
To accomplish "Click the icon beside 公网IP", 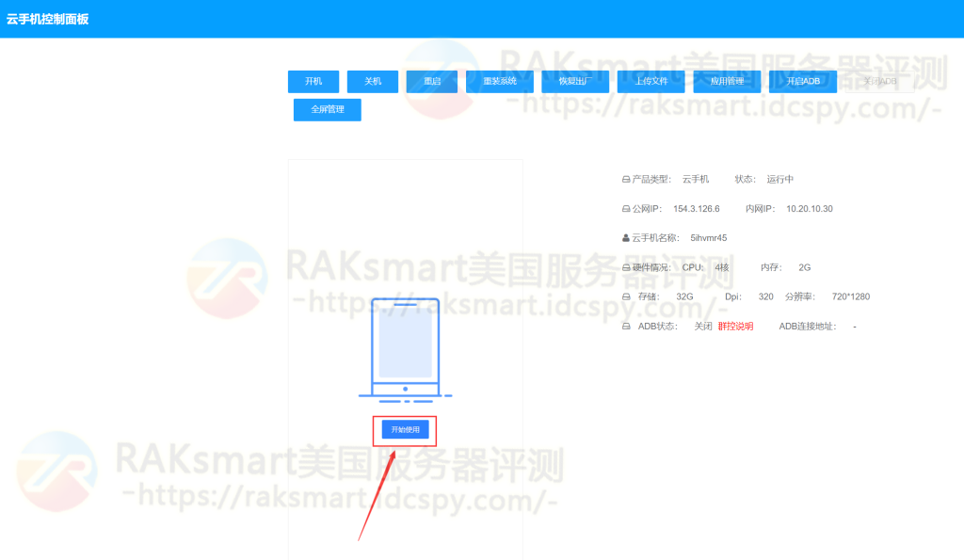I will [626, 209].
